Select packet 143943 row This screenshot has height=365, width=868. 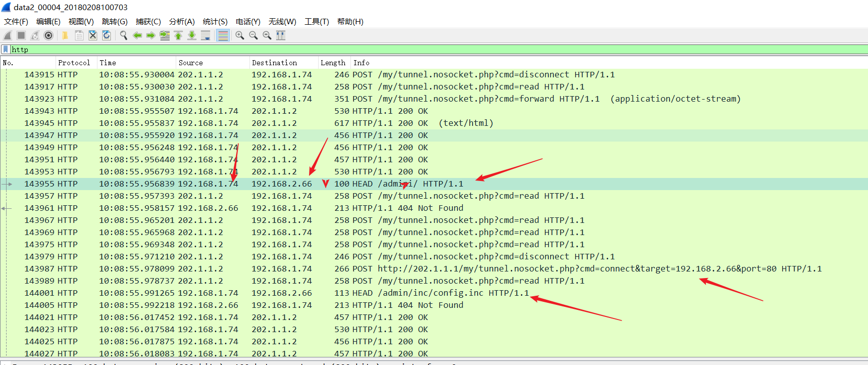pyautogui.click(x=434, y=111)
